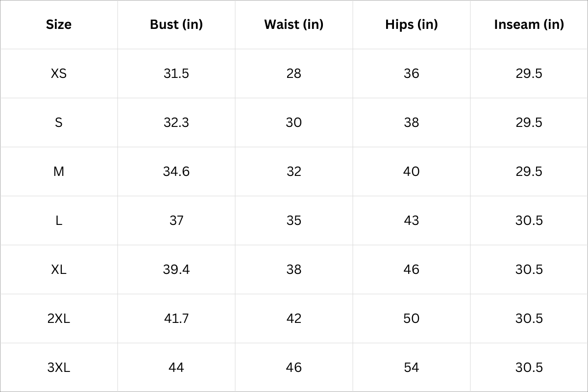
Task: Click the 3XL size row label
Action: click(x=59, y=367)
